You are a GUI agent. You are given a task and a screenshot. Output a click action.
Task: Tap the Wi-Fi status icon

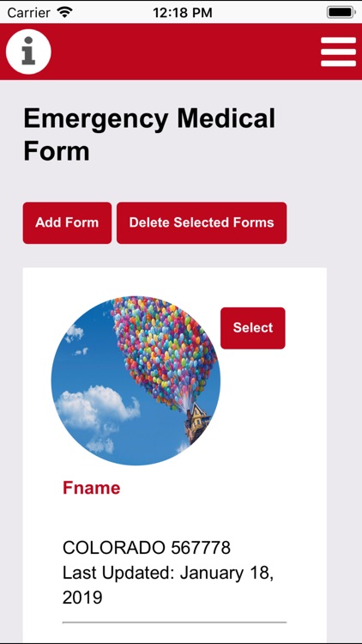(65, 12)
